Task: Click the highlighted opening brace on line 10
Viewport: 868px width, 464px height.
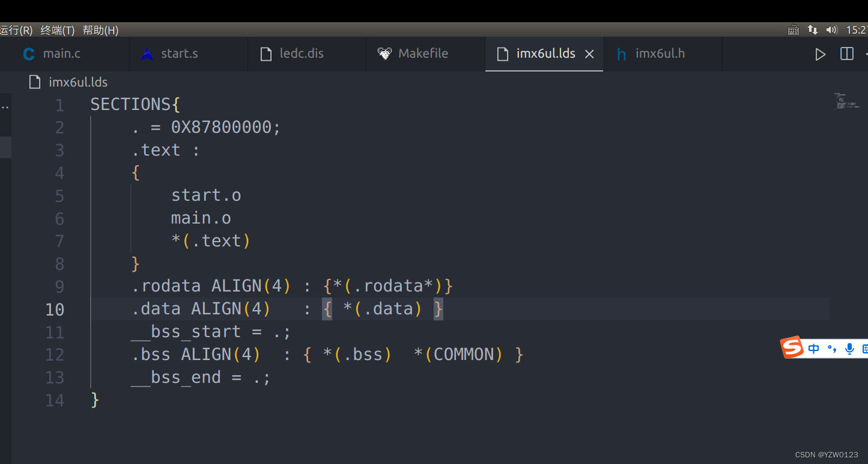Action: tap(327, 309)
